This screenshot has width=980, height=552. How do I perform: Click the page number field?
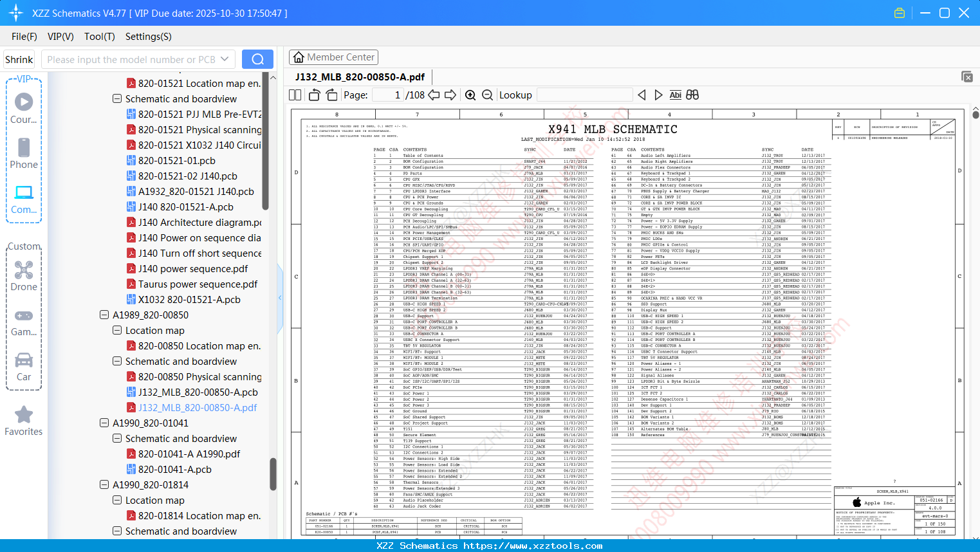(387, 95)
